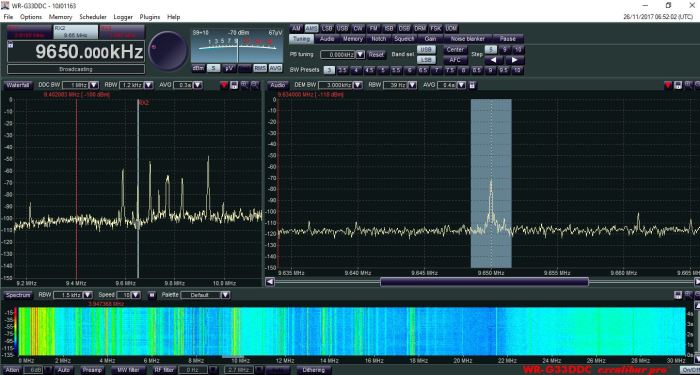
Task: Select the 10 BW preset
Action: click(x=517, y=70)
